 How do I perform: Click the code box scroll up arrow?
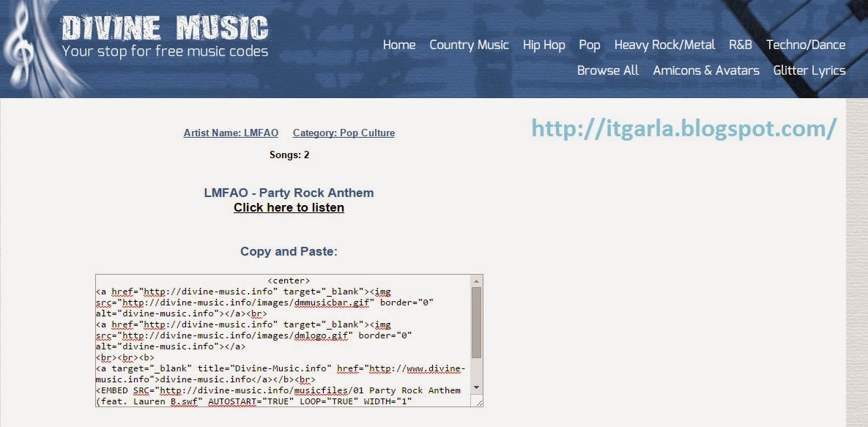[477, 281]
